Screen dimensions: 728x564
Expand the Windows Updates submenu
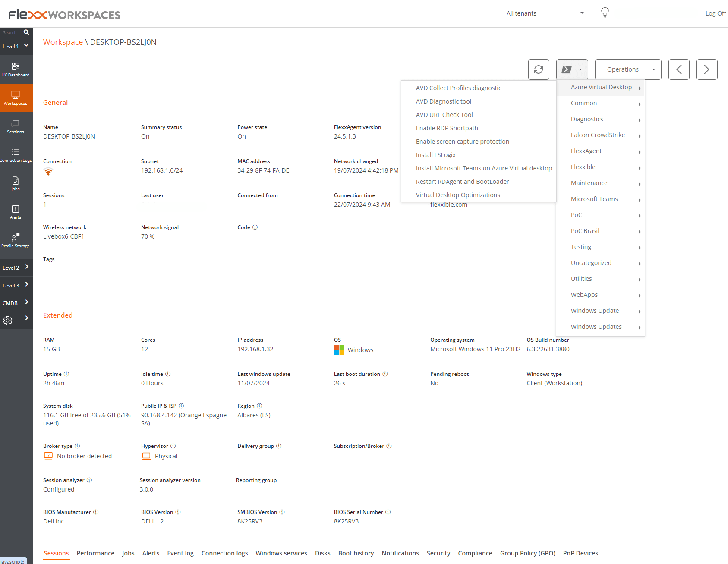[600, 327]
